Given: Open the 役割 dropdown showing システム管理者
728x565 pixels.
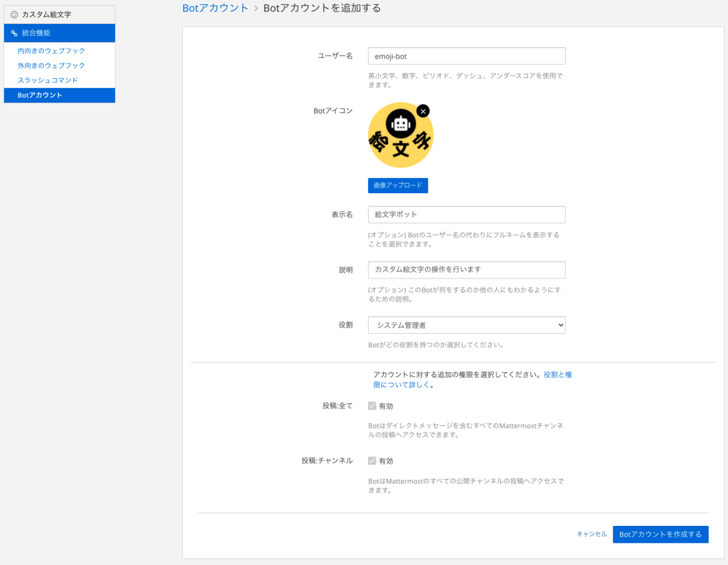Looking at the screenshot, I should coord(466,325).
